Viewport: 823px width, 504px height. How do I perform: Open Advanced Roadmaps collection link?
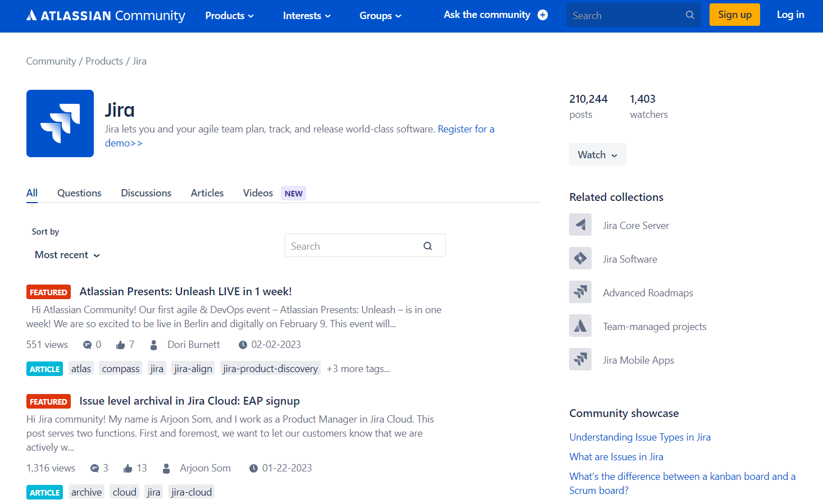tap(648, 293)
